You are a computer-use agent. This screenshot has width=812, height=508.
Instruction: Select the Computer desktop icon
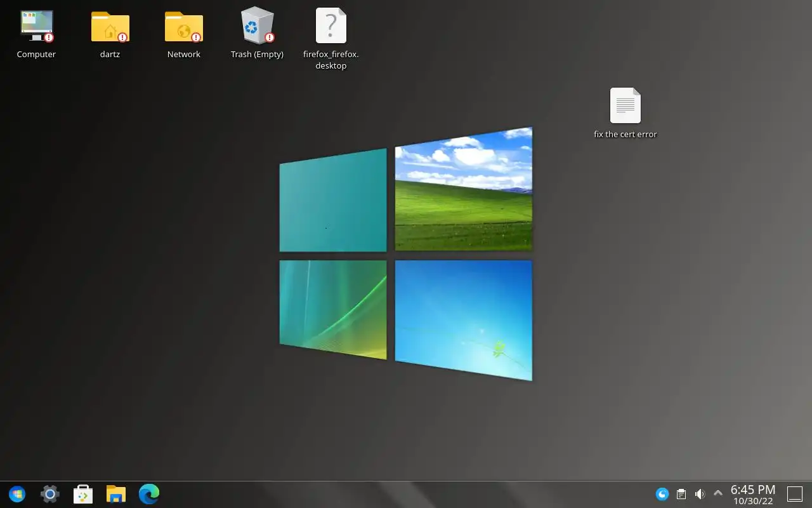pos(36,26)
